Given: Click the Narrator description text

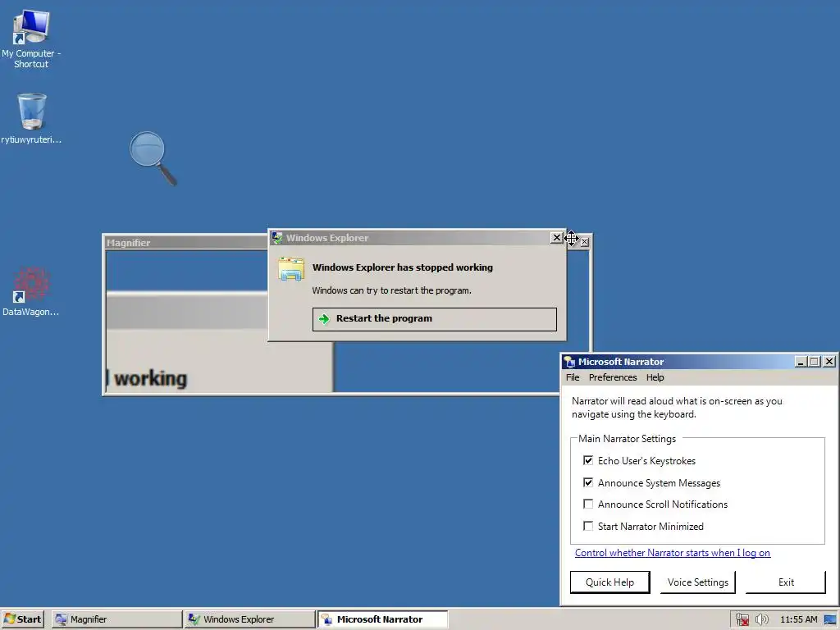Looking at the screenshot, I should tap(677, 408).
